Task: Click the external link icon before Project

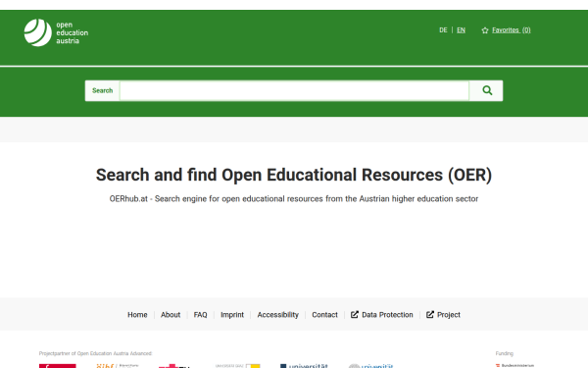Action: [x=430, y=315]
